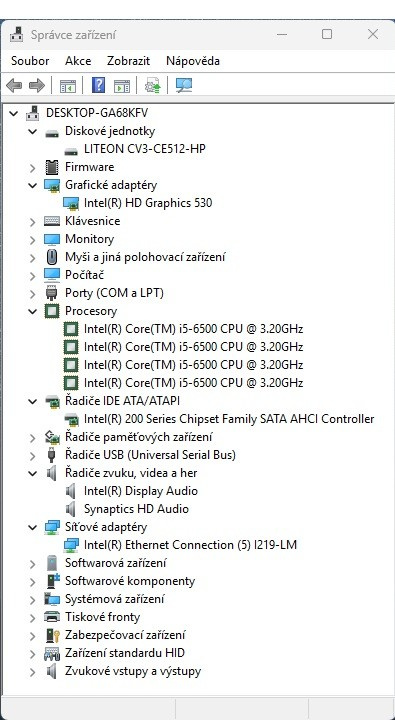Expand the Firmware category
The height and width of the screenshot is (720, 395).
point(33,168)
